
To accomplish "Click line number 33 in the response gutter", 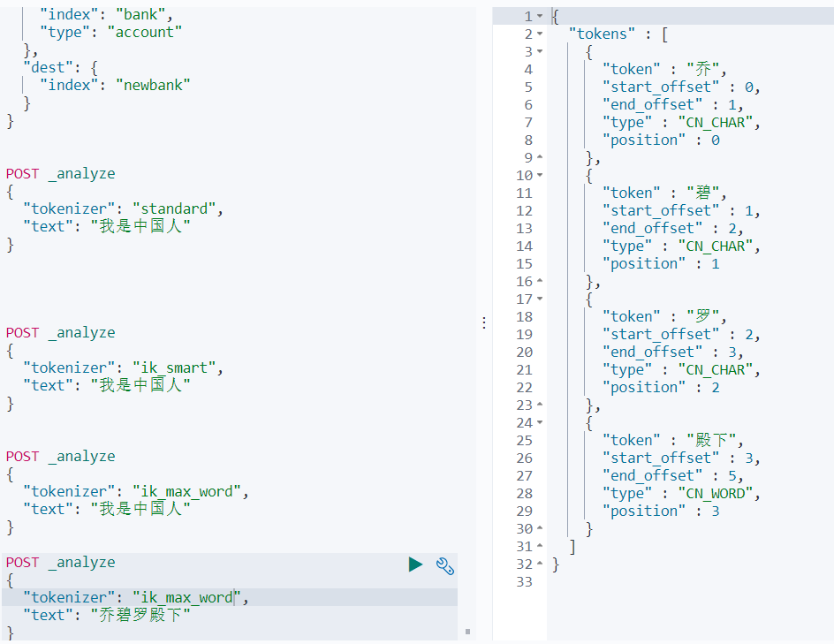I will click(x=525, y=582).
